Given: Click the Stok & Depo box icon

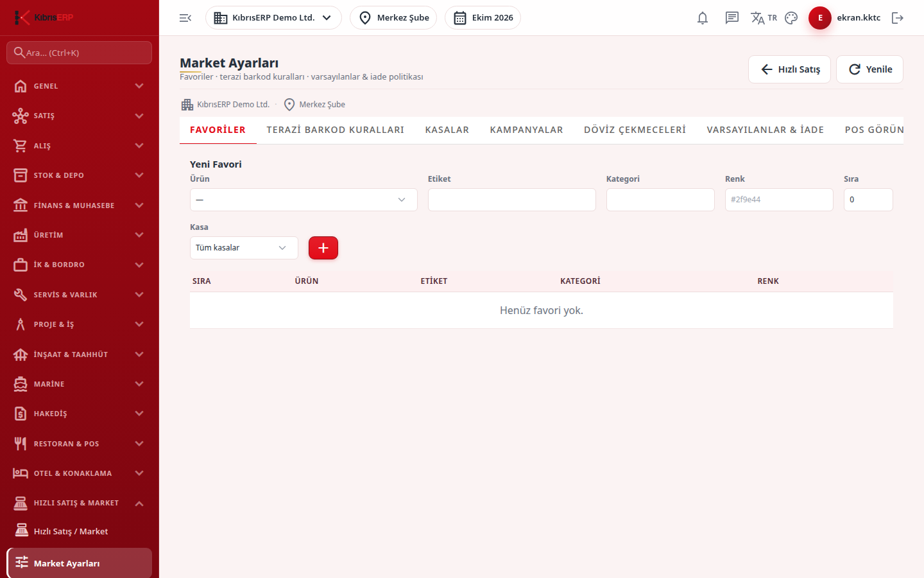Looking at the screenshot, I should coord(21,175).
